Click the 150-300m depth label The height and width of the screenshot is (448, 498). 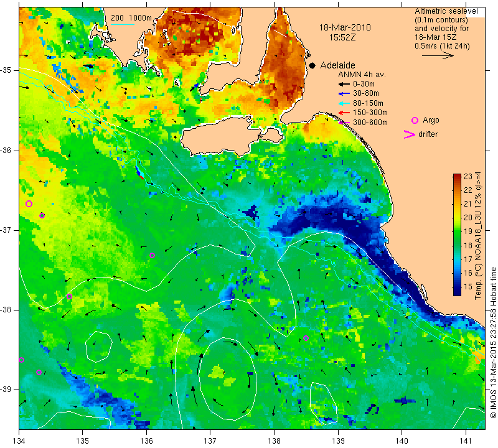click(x=370, y=113)
